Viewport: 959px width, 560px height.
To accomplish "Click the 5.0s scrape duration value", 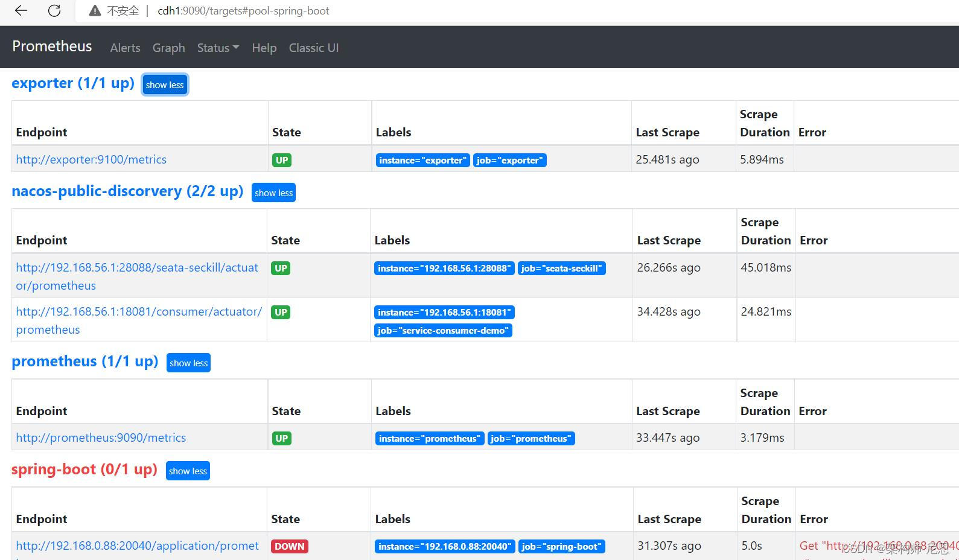I will pos(752,546).
